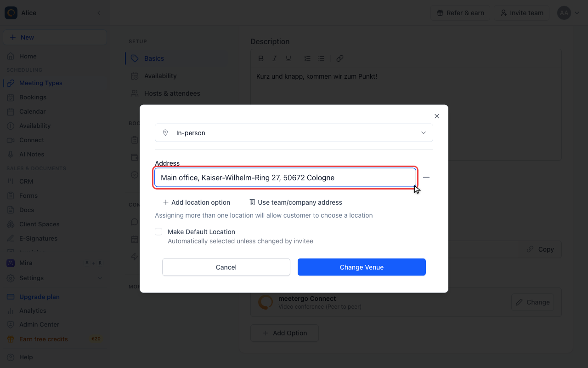This screenshot has height=368, width=588.
Task: Close the location dialog with X
Action: click(437, 116)
